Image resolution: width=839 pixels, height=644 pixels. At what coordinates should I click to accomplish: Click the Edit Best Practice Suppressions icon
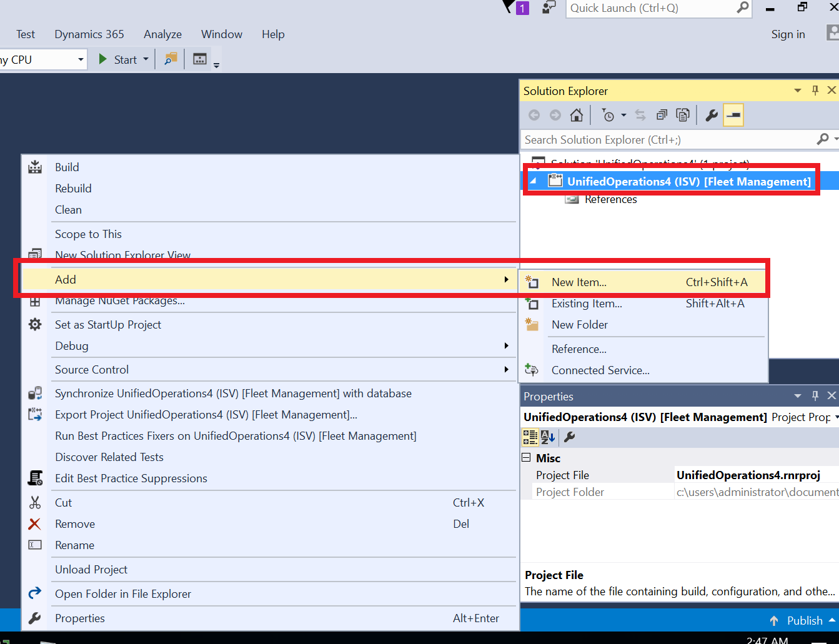tap(35, 478)
